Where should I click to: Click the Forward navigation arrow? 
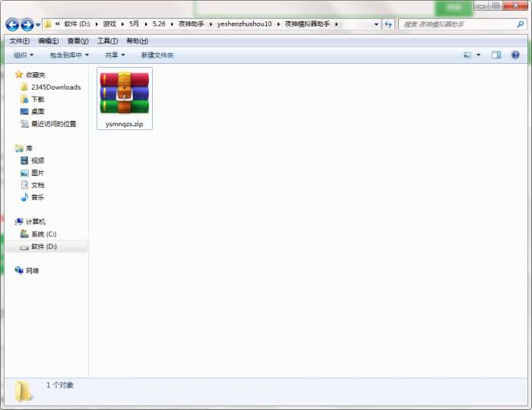(x=27, y=24)
